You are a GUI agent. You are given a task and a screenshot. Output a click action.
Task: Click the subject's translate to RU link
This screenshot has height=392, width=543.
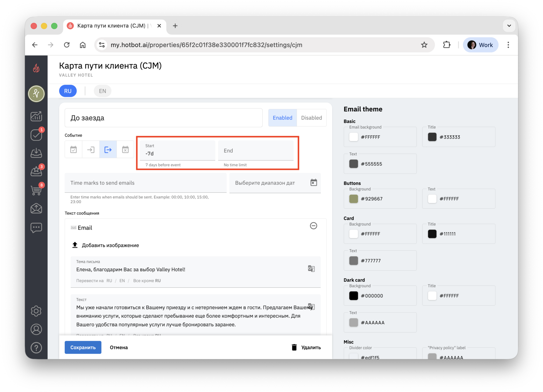point(109,281)
